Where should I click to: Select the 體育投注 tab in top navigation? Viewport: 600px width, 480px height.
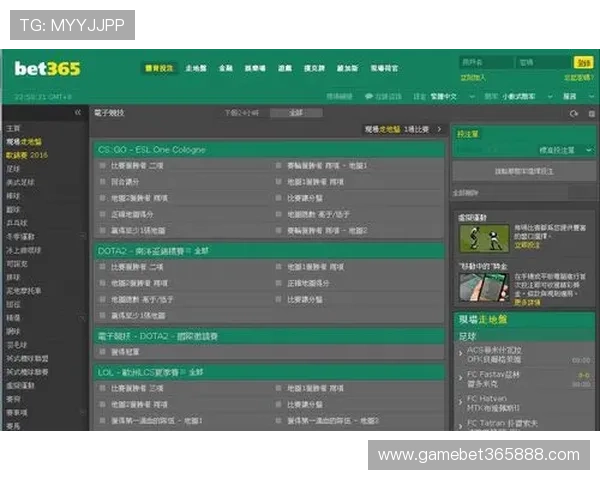(159, 68)
